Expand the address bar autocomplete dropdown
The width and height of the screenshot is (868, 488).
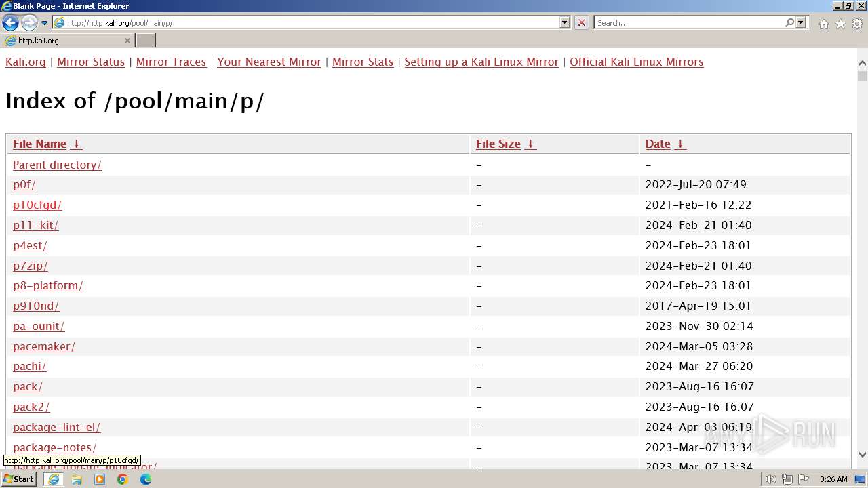point(565,22)
